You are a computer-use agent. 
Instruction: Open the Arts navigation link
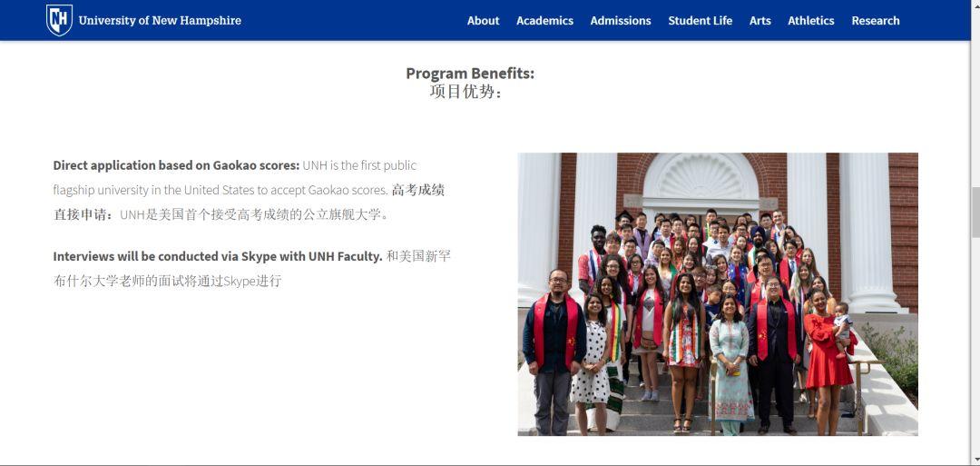tap(759, 21)
